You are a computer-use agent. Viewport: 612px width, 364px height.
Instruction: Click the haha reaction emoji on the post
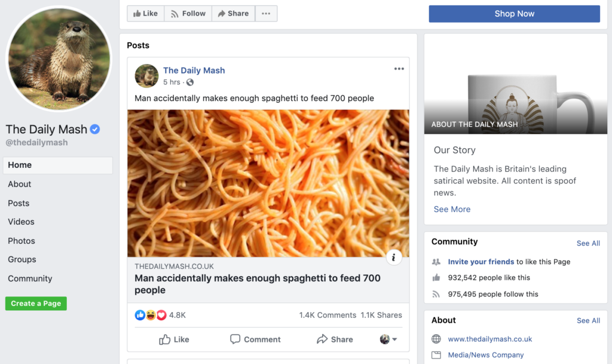tap(152, 314)
